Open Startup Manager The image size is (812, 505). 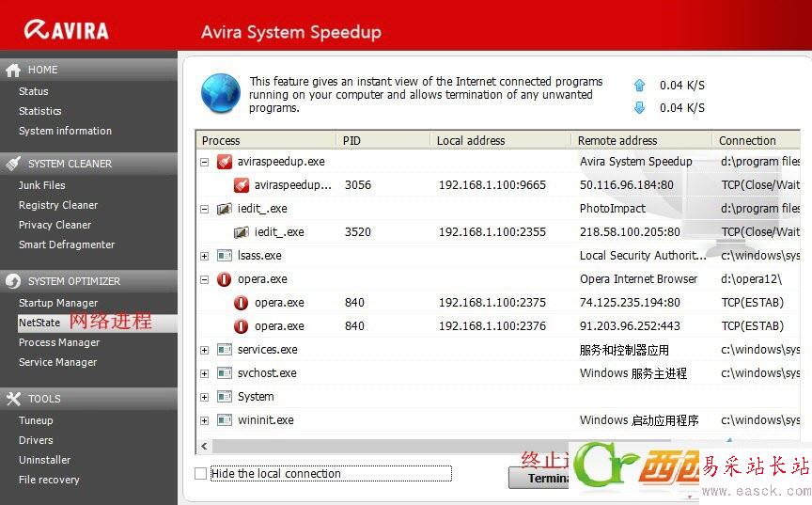58,303
